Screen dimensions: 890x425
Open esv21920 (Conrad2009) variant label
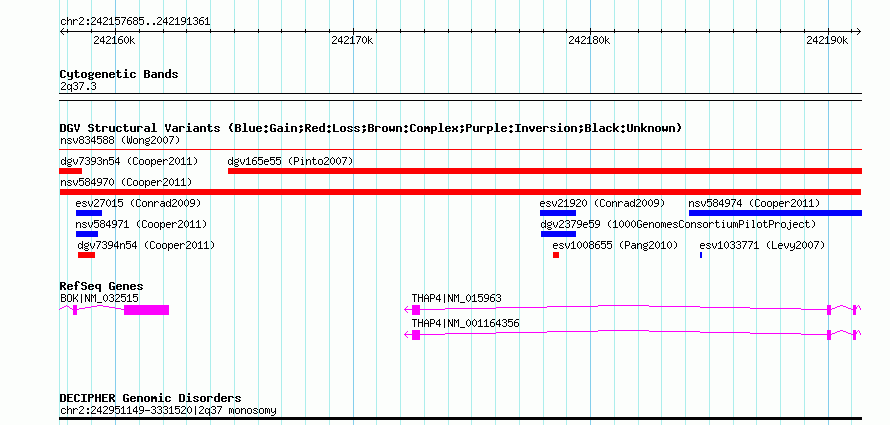point(602,203)
